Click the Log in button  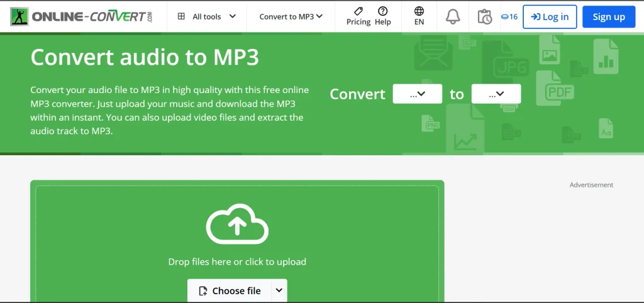(550, 17)
